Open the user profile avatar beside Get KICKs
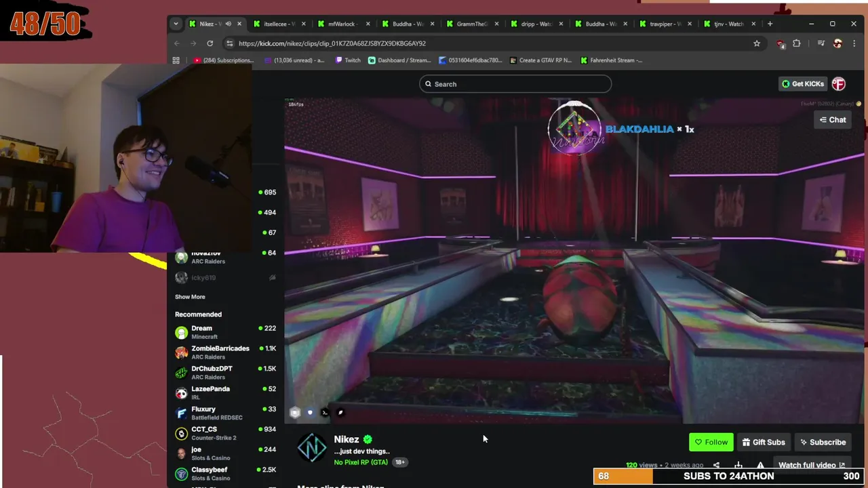 (x=839, y=84)
